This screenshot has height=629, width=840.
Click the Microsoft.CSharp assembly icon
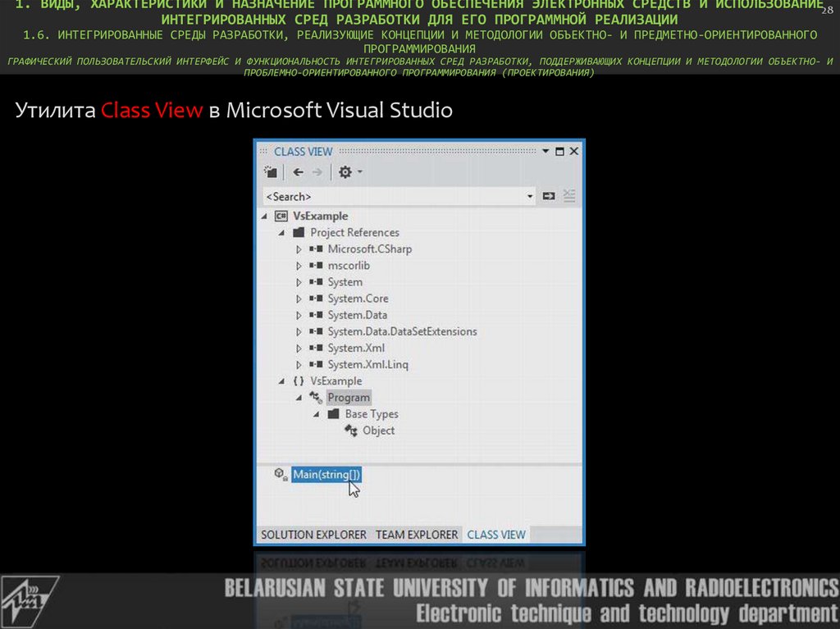click(316, 249)
